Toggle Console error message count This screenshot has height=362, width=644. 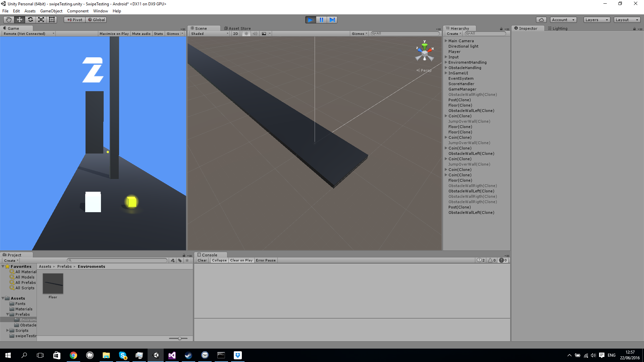click(x=503, y=260)
